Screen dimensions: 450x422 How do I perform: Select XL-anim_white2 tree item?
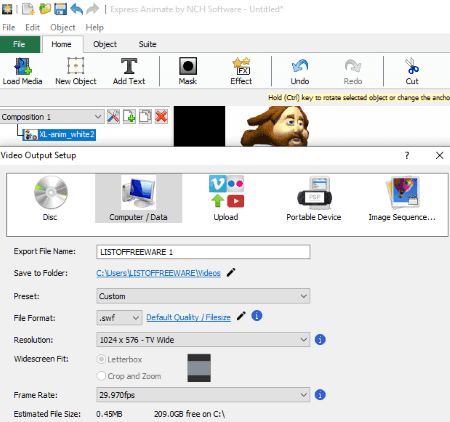(59, 135)
